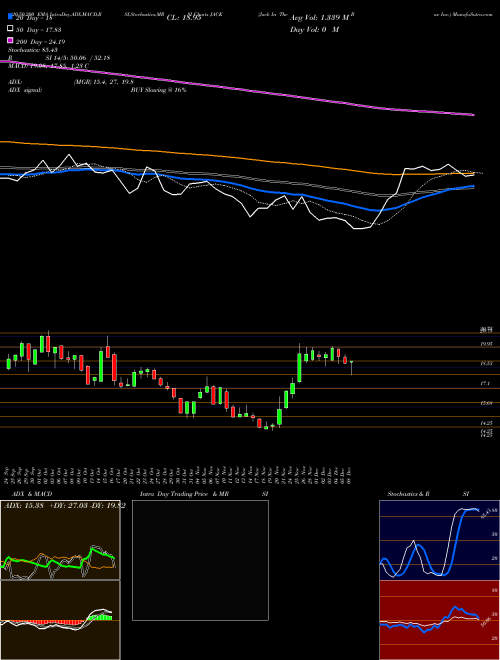
Task: Click the 'ADX signal:' label
Action: [25, 90]
